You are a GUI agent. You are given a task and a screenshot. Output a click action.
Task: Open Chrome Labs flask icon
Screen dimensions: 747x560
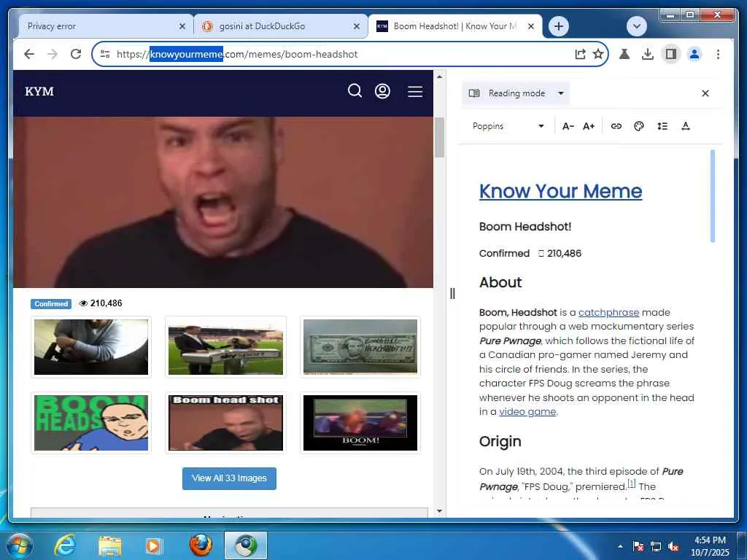[x=624, y=54]
